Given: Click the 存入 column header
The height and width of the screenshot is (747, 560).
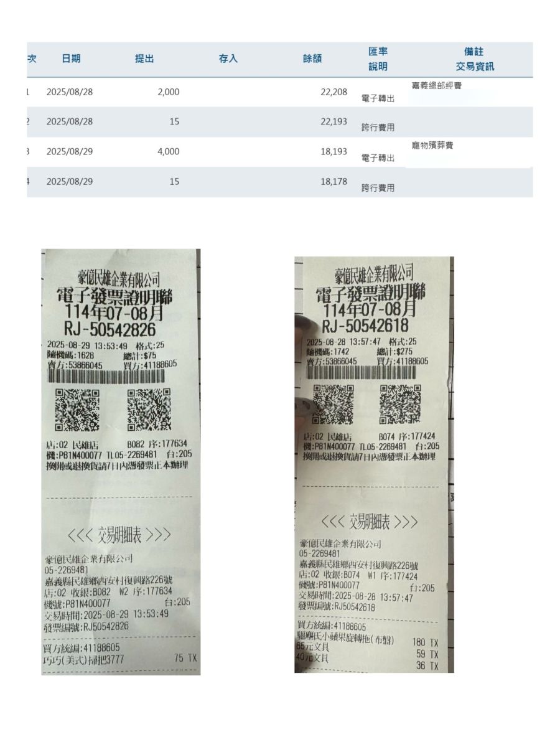Looking at the screenshot, I should coord(228,59).
